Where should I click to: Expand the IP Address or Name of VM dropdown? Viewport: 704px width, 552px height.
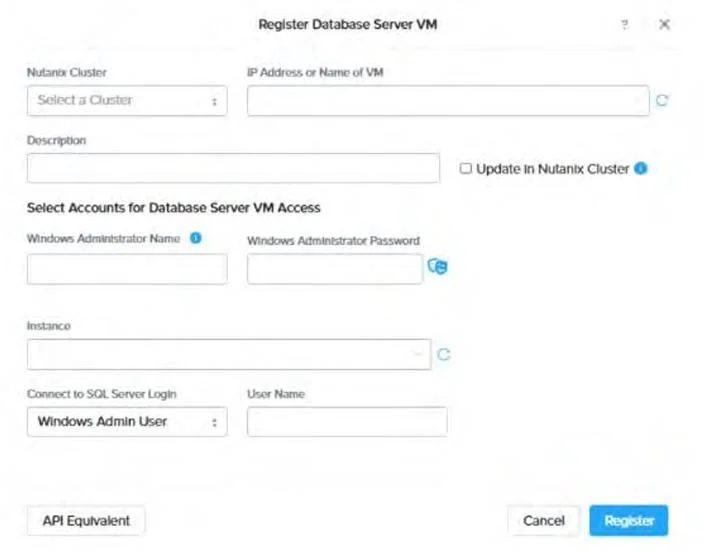tap(448, 101)
